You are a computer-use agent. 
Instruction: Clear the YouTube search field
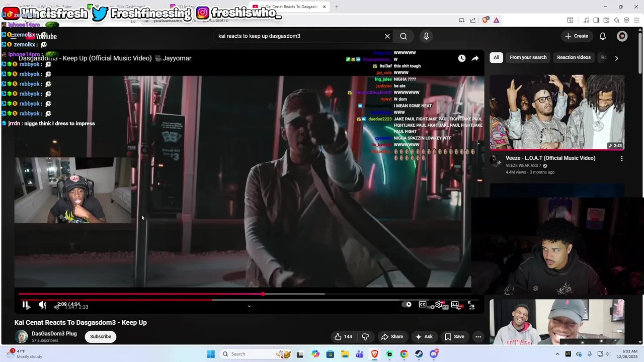point(387,36)
